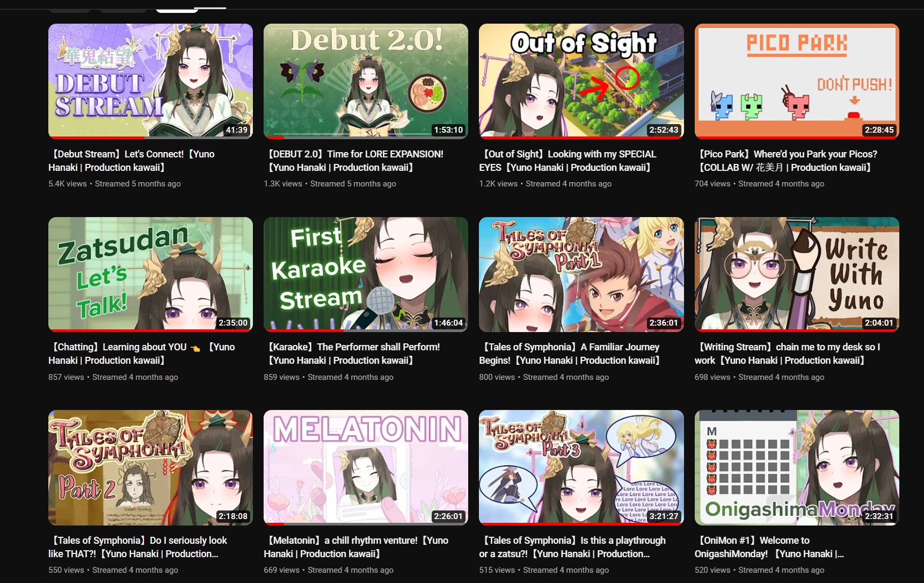924x583 pixels.
Task: Click the 2:35:00 duration badge
Action: point(233,323)
